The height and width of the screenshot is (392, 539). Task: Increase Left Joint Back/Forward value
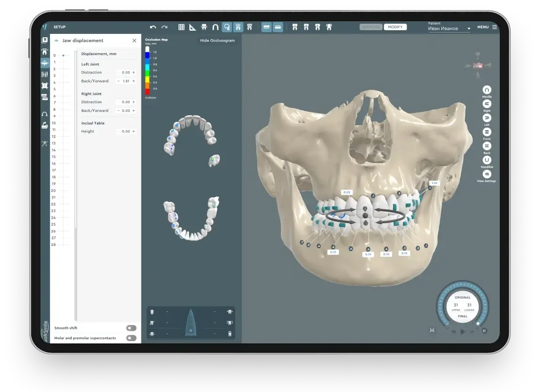133,81
